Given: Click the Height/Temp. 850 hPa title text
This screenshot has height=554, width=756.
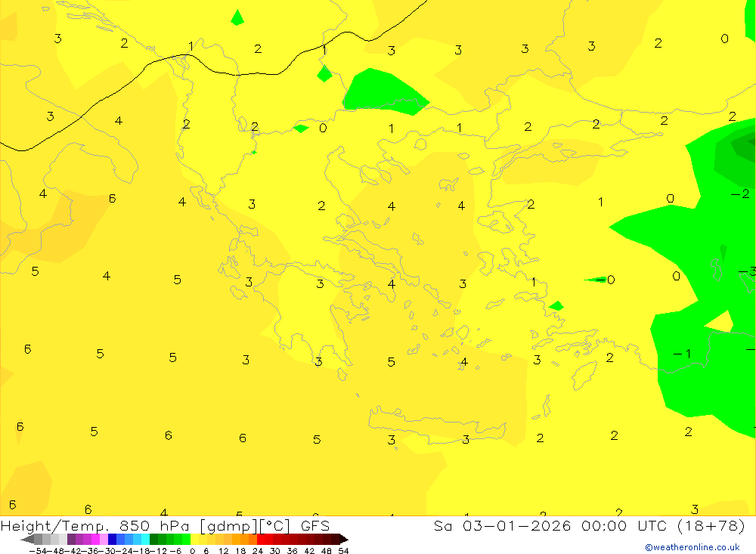Looking at the screenshot, I should coord(95,526).
